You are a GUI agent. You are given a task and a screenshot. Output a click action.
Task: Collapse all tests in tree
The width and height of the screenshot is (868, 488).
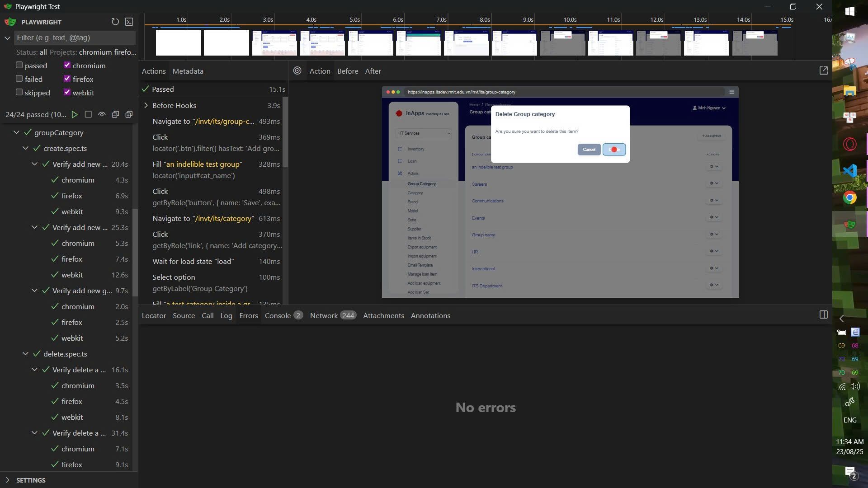pyautogui.click(x=115, y=115)
